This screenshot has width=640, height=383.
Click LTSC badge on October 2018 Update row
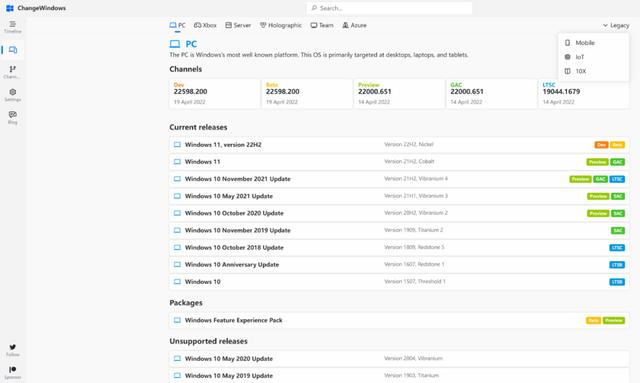[617, 248]
